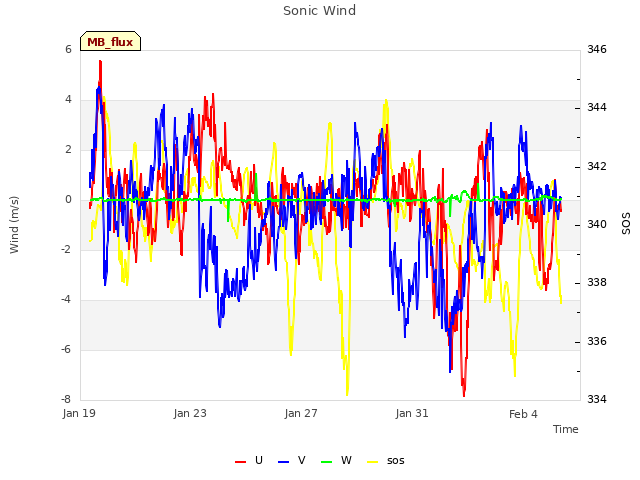Screen dimensions: 640x480
Task: Click the yellow sos legend color marker
Action: (x=373, y=462)
